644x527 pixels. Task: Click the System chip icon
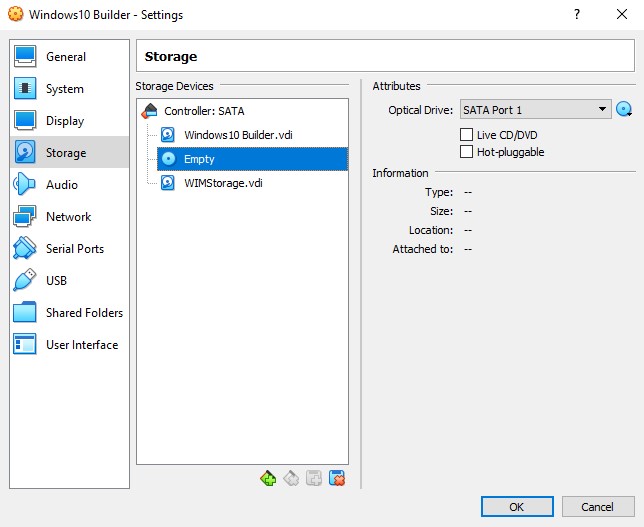25,88
